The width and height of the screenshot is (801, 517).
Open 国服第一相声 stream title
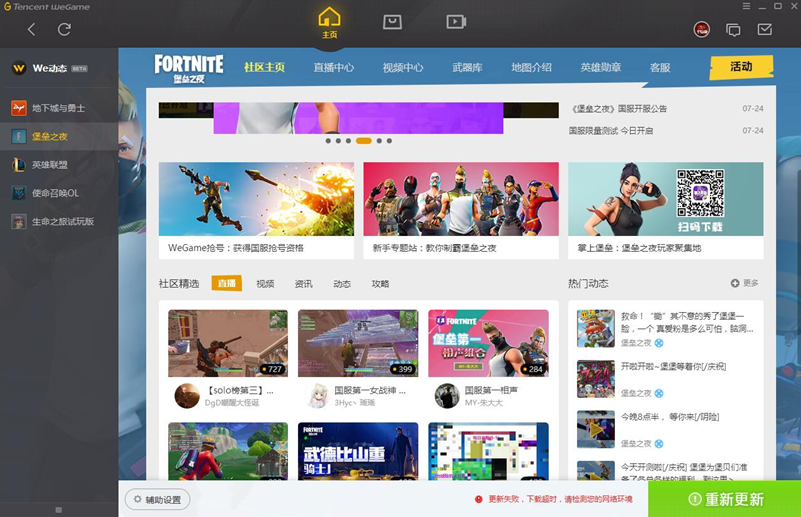click(x=491, y=390)
